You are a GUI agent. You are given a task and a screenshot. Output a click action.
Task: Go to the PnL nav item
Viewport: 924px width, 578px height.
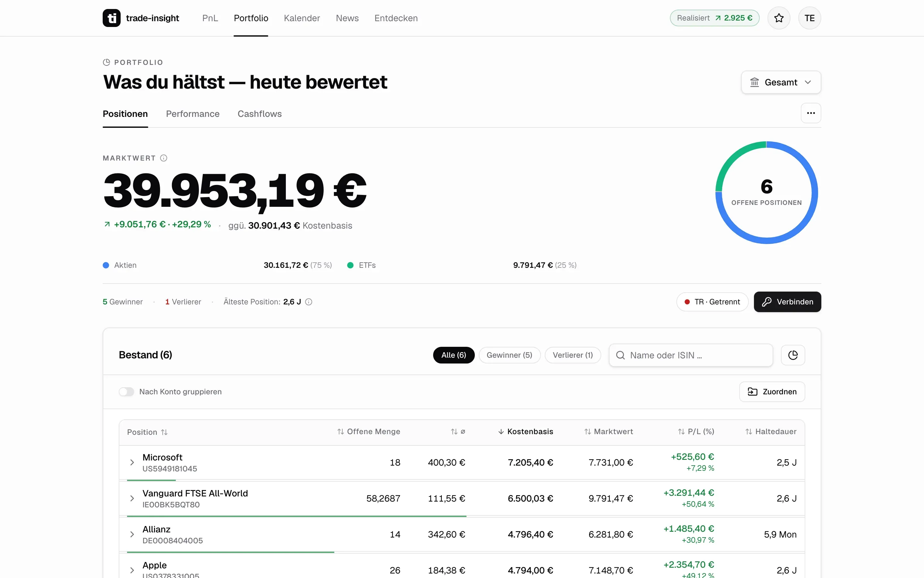210,18
